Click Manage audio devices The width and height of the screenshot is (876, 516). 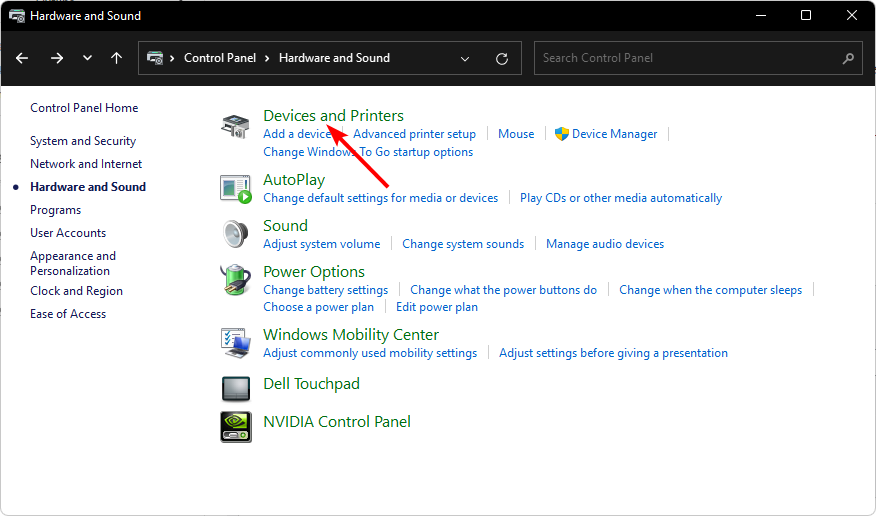pyautogui.click(x=604, y=244)
